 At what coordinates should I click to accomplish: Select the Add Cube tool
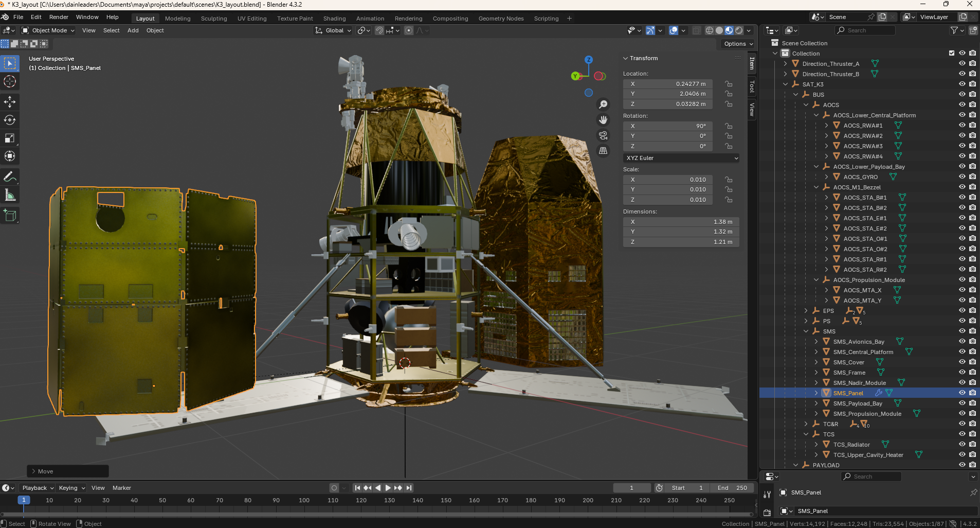pos(10,216)
